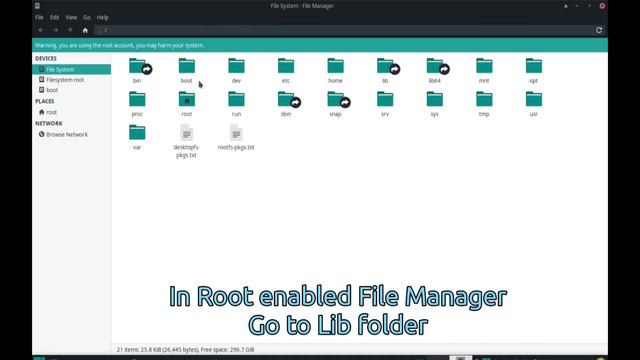Go to parent folder with up arrow
Viewport: 640px width, 360px height.
tap(70, 30)
